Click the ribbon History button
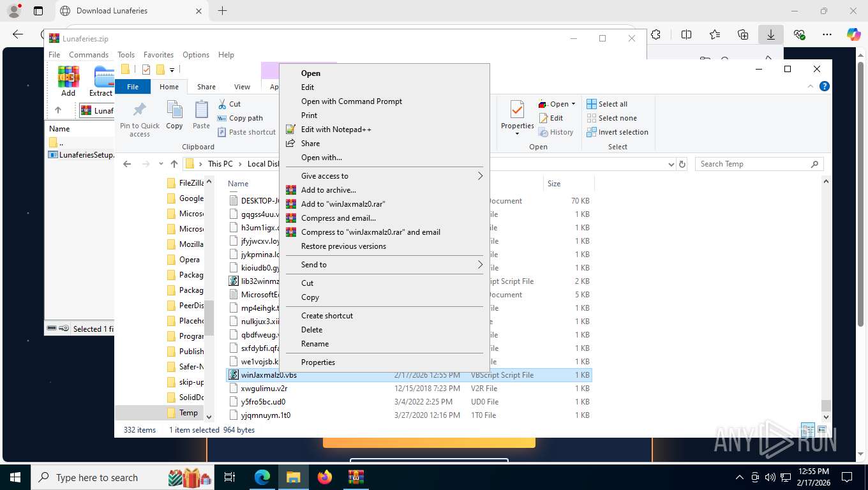Viewport: 868px width, 490px height. [x=556, y=132]
